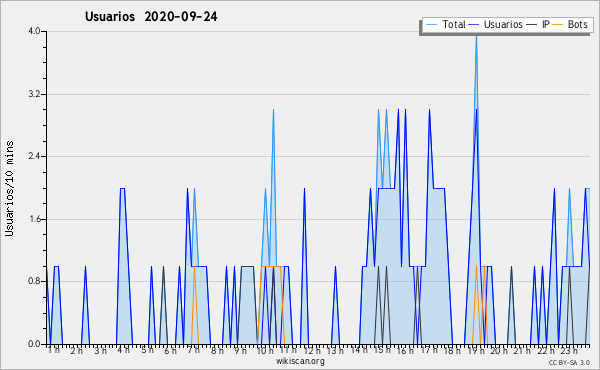Select the light blue Total legend line swatch
The height and width of the screenshot is (370, 600).
pyautogui.click(x=432, y=24)
